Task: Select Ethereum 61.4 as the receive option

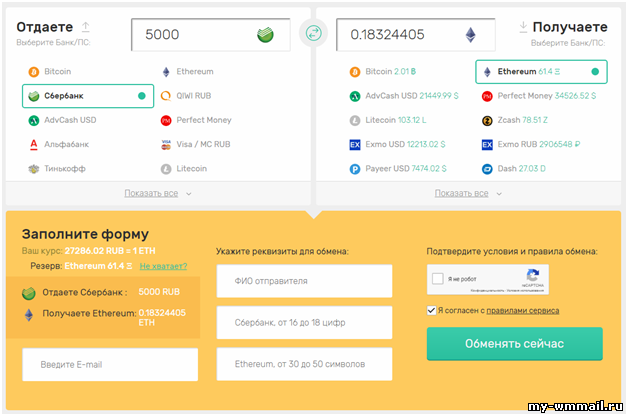Action: point(541,72)
